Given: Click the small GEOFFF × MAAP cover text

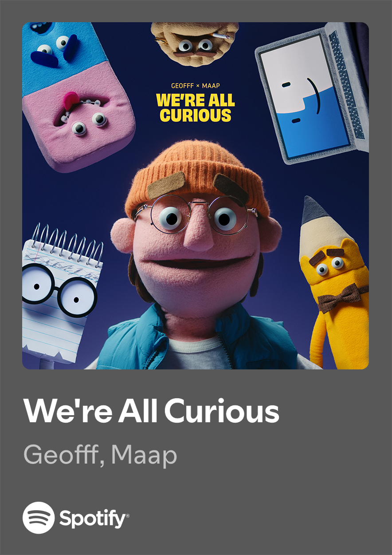Looking at the screenshot, I should [196, 86].
